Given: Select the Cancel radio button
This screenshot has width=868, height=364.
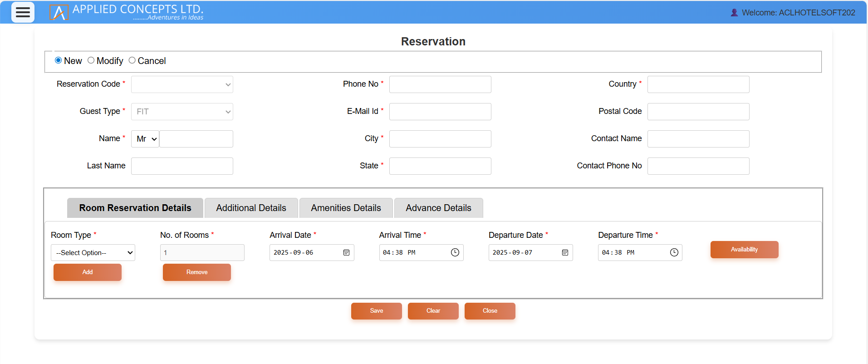Looking at the screenshot, I should tap(132, 60).
